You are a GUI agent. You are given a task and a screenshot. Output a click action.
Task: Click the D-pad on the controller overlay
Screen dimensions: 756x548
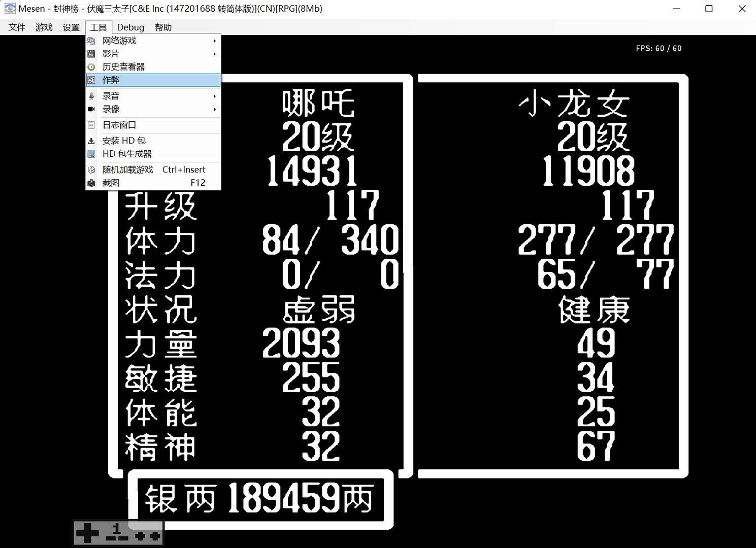[88, 533]
